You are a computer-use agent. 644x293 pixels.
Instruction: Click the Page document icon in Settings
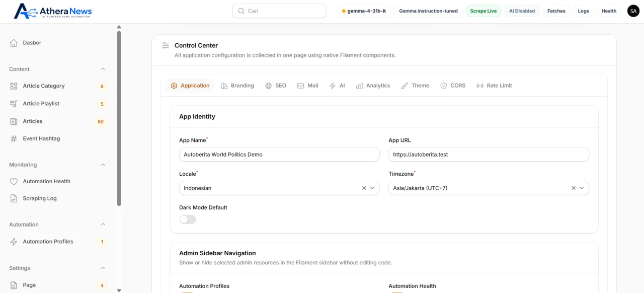[14, 285]
